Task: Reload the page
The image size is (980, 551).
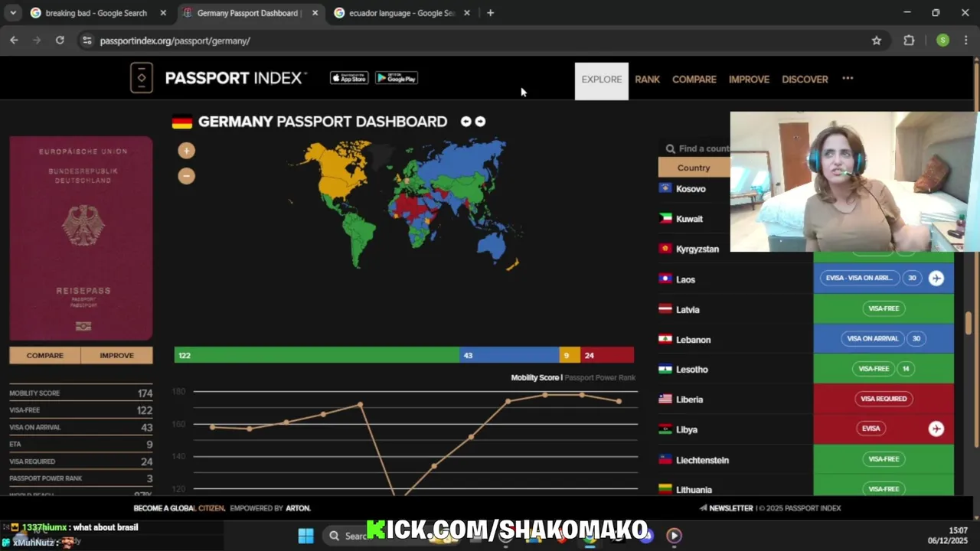Action: click(60, 41)
